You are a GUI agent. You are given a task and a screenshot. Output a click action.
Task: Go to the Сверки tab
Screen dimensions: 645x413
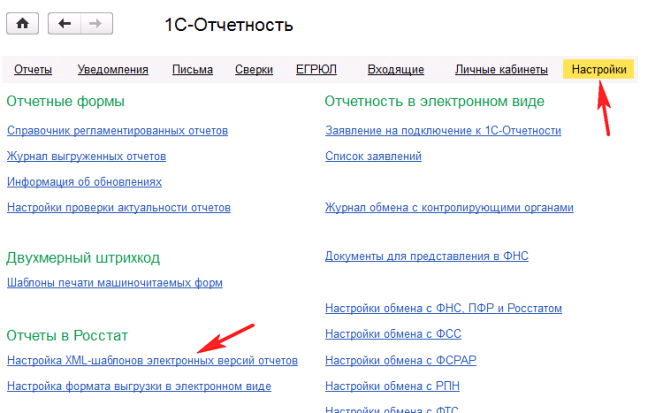coord(254,70)
